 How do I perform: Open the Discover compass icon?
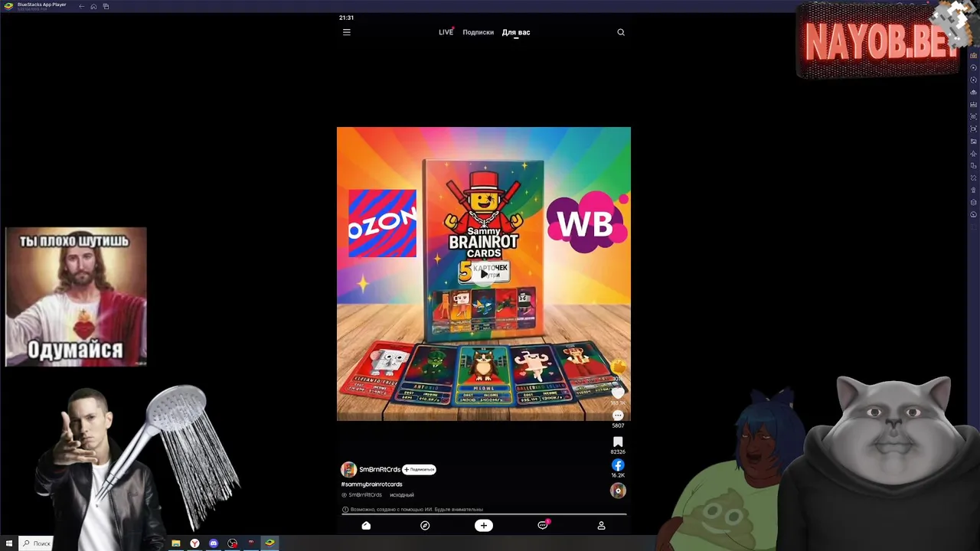point(425,526)
